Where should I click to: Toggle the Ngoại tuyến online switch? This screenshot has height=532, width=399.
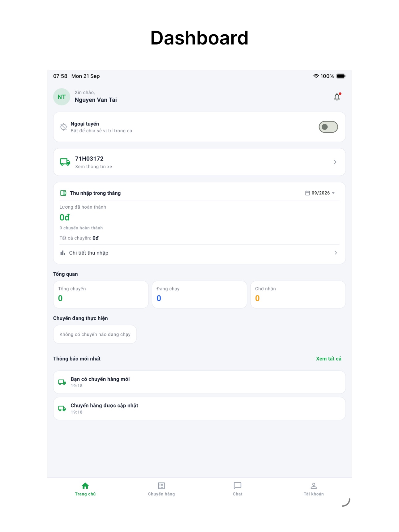point(328,127)
